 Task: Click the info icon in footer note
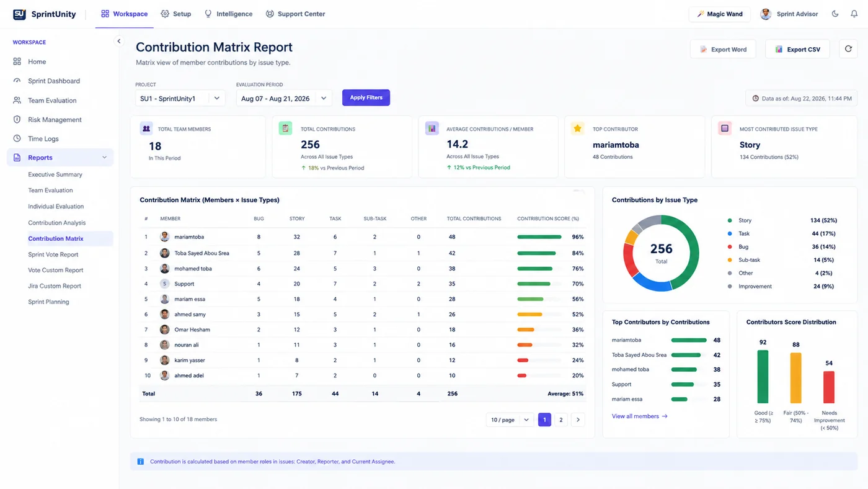[140, 462]
